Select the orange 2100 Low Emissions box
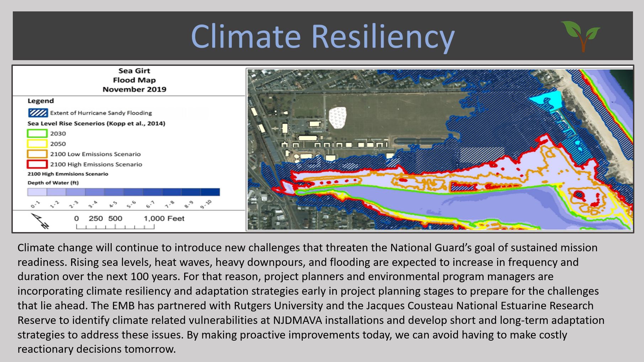 37,154
